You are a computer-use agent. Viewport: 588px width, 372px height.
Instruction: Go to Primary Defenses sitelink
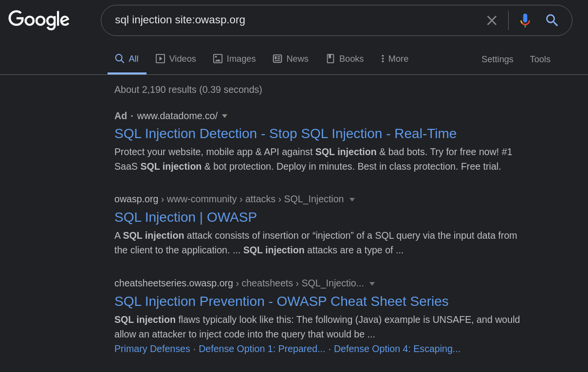[152, 349]
